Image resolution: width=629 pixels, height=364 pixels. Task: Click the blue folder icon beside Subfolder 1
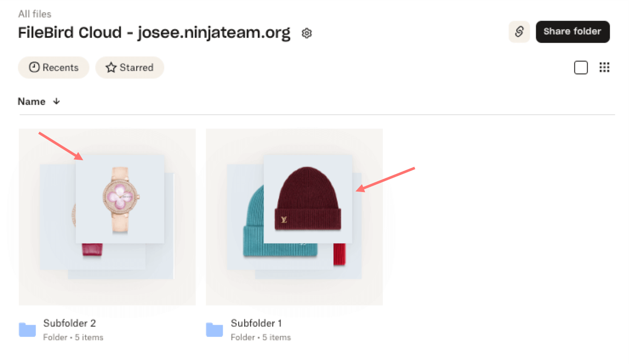pos(214,330)
